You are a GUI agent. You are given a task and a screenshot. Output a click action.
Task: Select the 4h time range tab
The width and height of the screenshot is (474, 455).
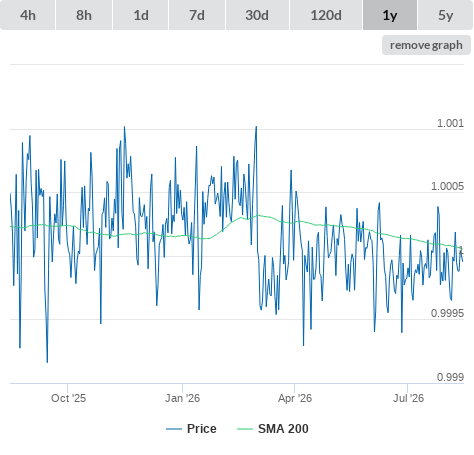[27, 15]
